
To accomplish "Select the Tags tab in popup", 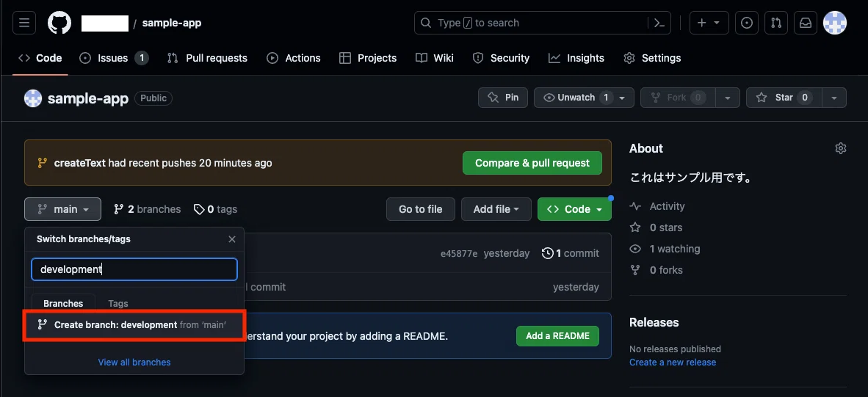I will tap(118, 303).
